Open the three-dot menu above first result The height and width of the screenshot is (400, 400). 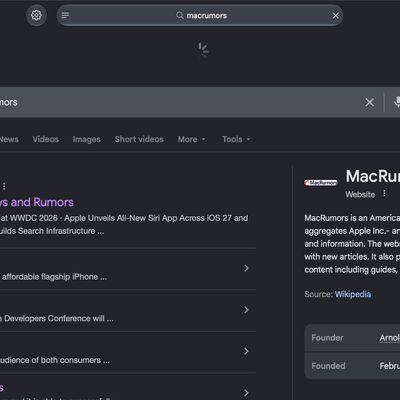4,186
